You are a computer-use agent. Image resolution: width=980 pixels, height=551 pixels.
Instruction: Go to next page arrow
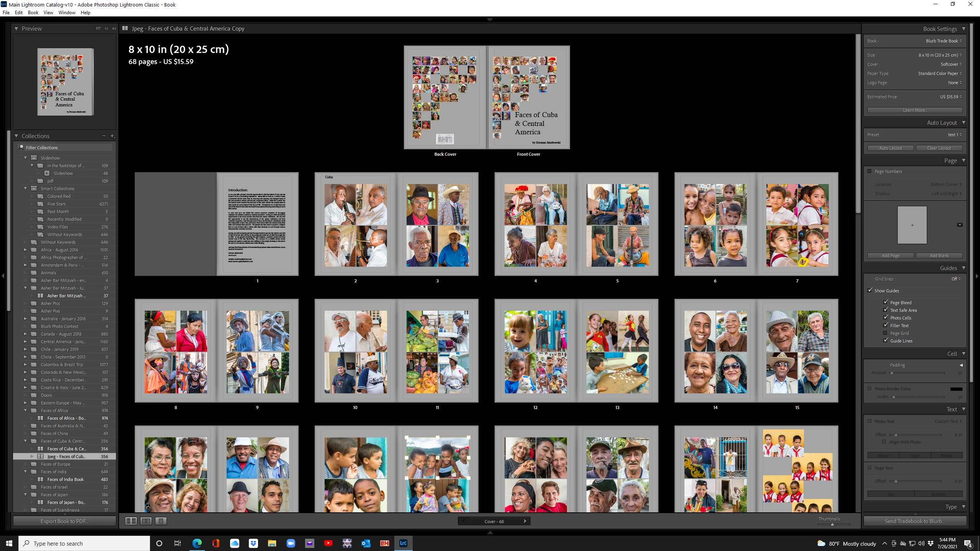pos(524,521)
